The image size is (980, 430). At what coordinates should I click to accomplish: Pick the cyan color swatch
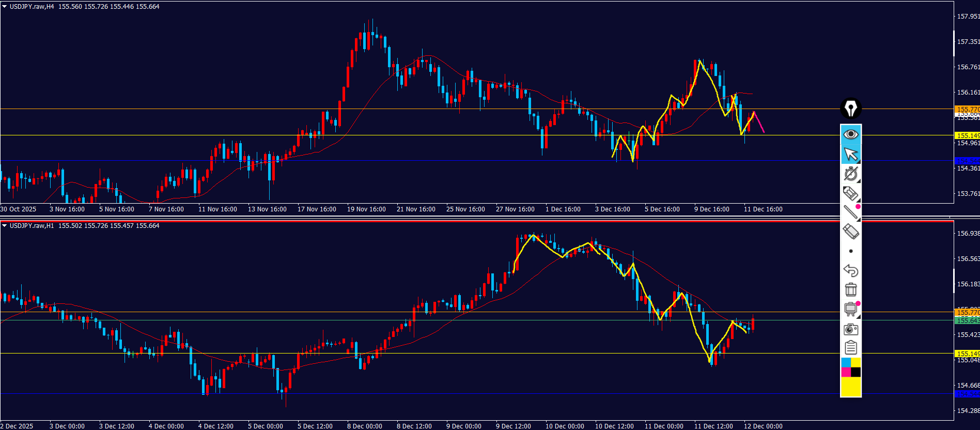point(846,362)
